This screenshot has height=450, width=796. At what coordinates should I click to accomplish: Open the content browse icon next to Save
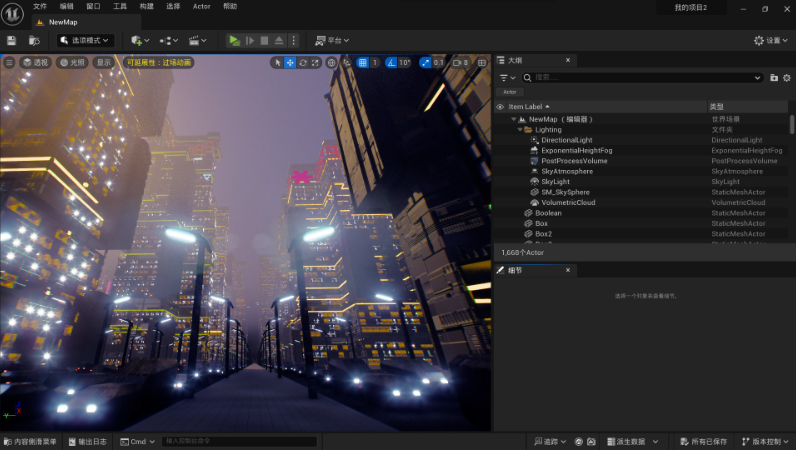point(34,41)
